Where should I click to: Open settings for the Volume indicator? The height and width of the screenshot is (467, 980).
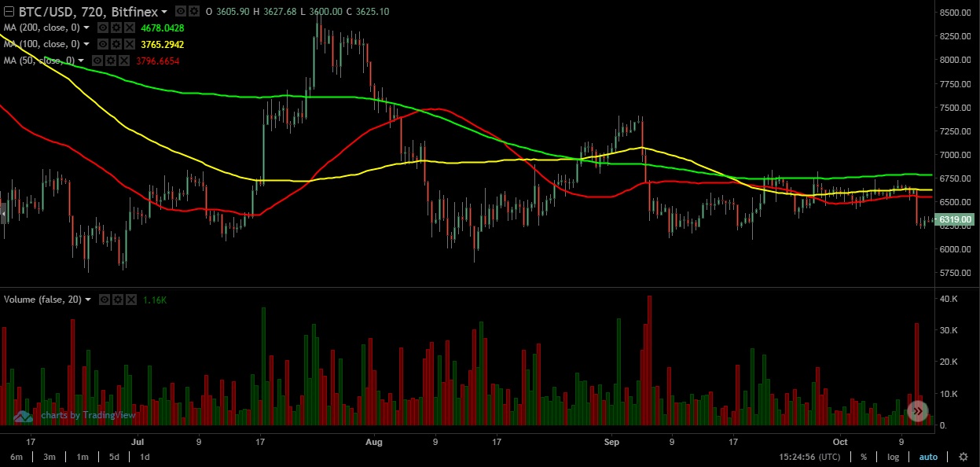[118, 300]
